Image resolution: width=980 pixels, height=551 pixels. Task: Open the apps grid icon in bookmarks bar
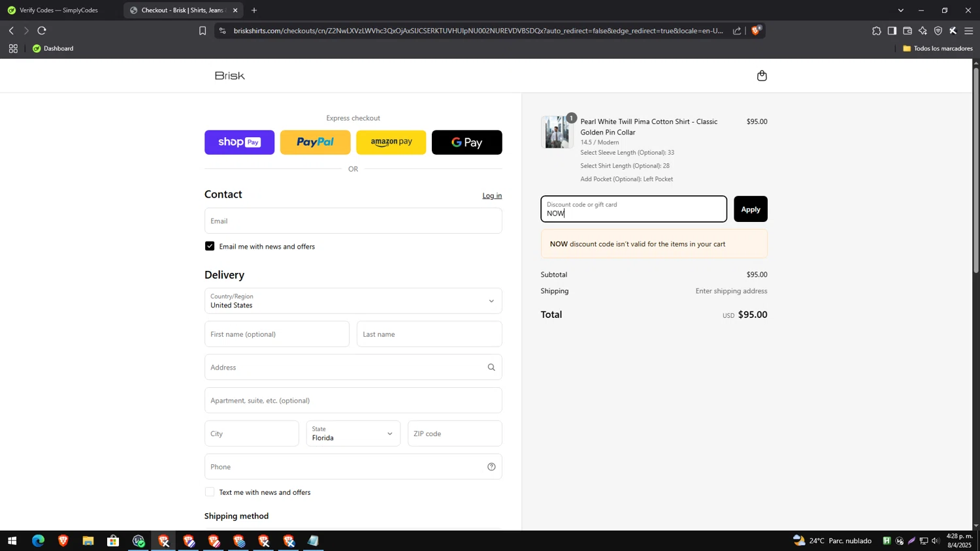click(13, 48)
